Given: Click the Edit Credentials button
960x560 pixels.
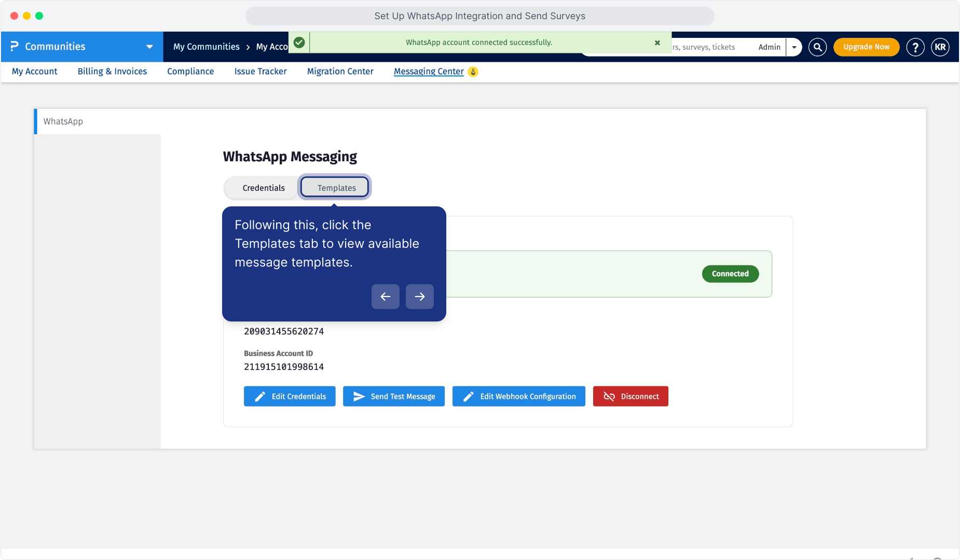Looking at the screenshot, I should [290, 396].
